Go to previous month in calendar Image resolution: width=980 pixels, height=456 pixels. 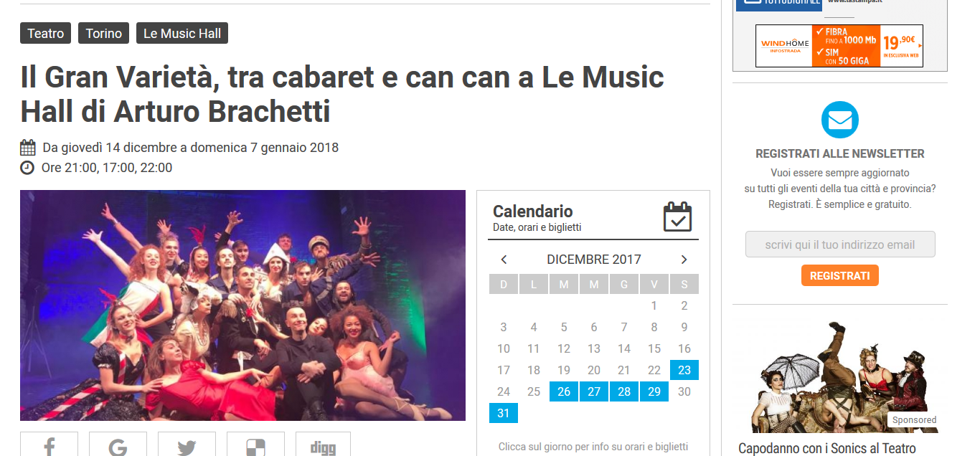point(504,260)
